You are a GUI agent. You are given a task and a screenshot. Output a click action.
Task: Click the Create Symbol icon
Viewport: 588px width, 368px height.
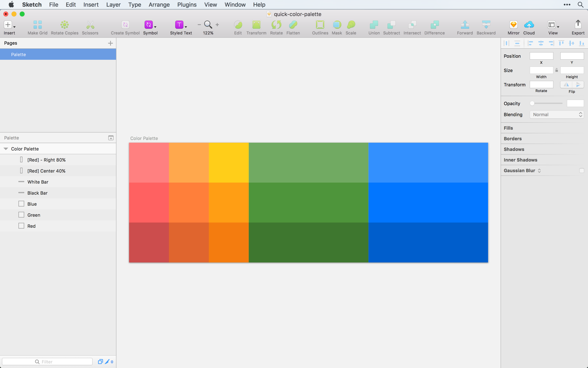[x=125, y=25]
